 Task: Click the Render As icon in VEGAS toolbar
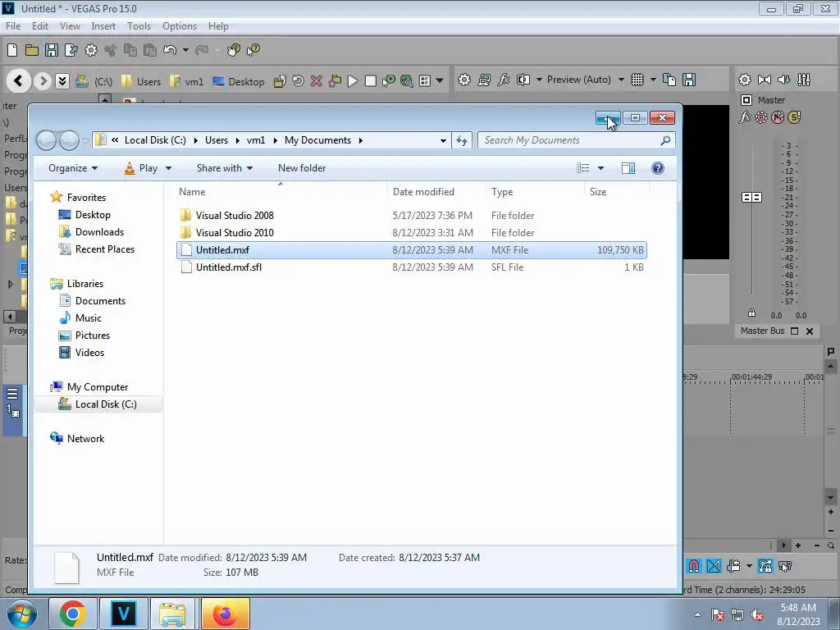pos(71,50)
